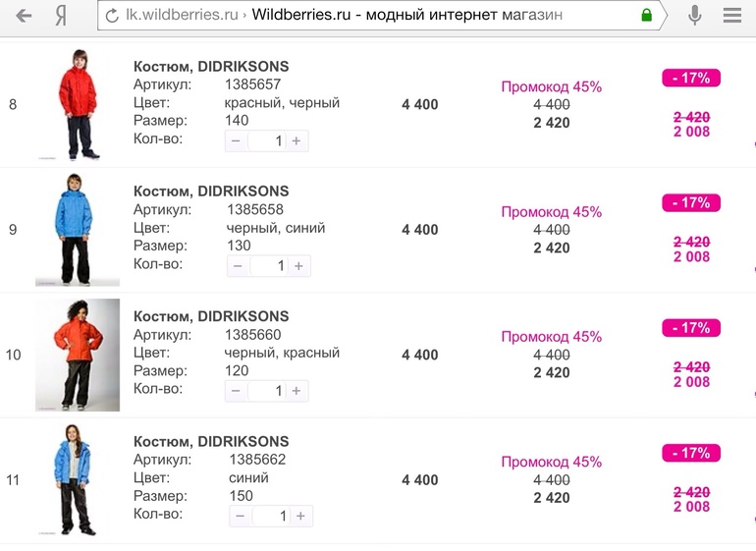Reload page using refresh icon
This screenshot has width=756, height=551.
[112, 16]
